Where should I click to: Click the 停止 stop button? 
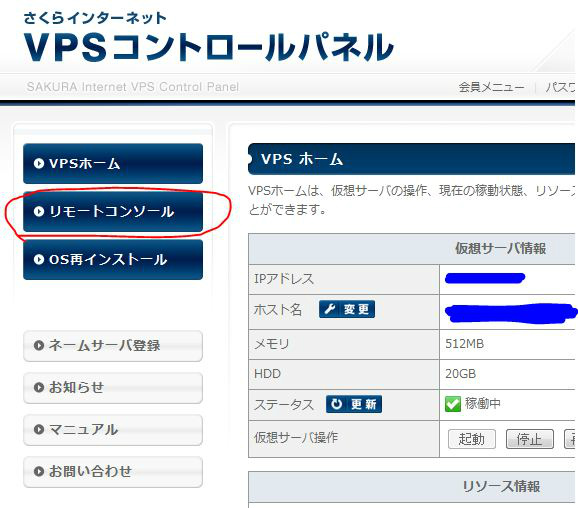[530, 439]
